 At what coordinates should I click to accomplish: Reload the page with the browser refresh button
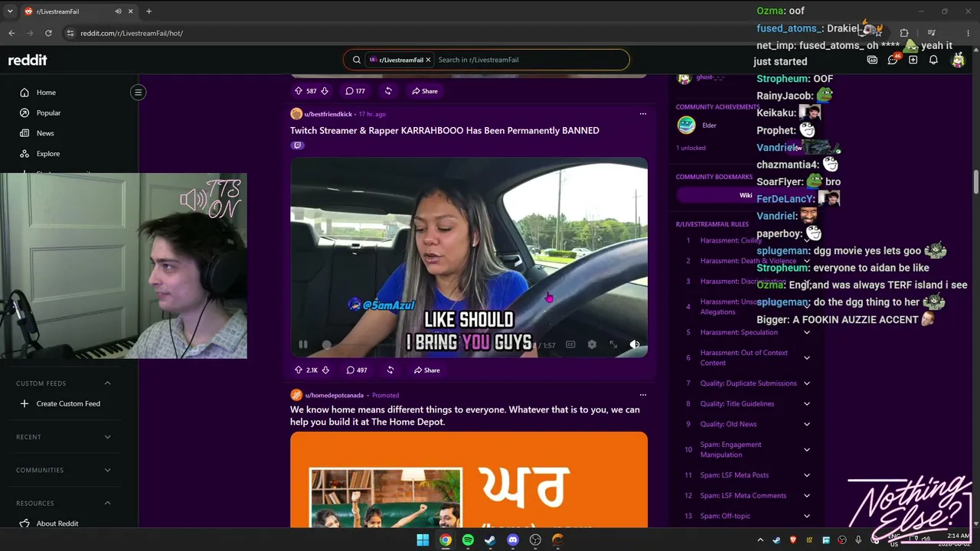[48, 33]
